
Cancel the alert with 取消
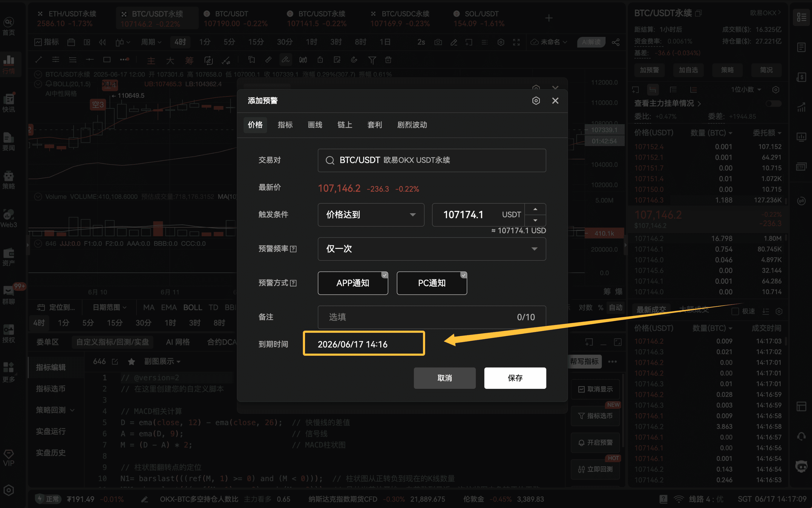(445, 378)
